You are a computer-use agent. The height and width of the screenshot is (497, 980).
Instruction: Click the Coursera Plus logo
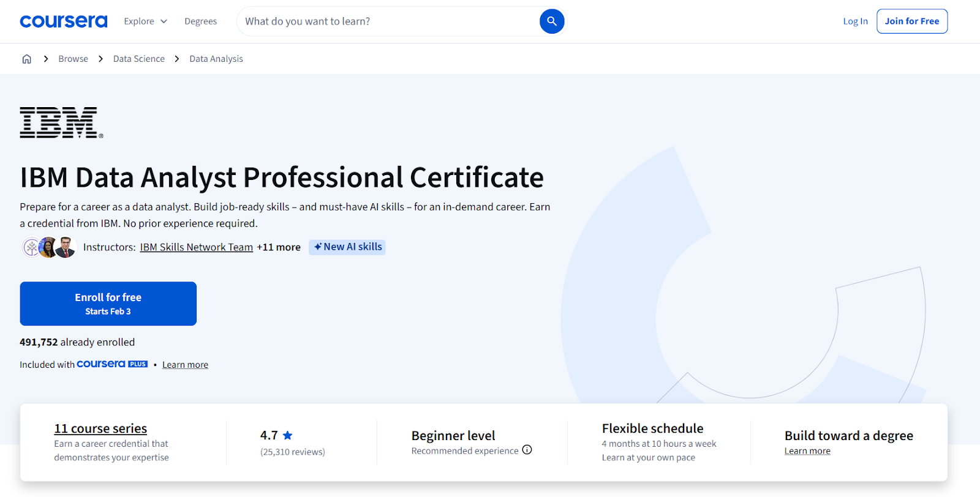point(112,364)
